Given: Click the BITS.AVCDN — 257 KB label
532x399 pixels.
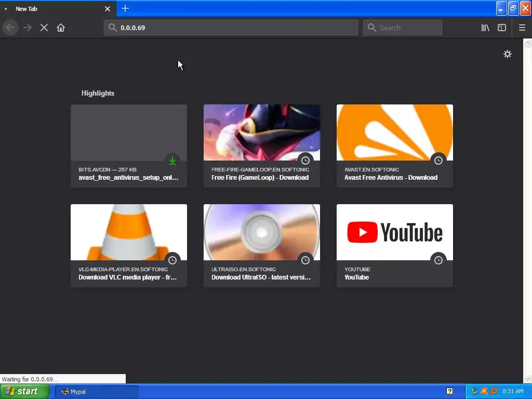Looking at the screenshot, I should click(x=108, y=170).
